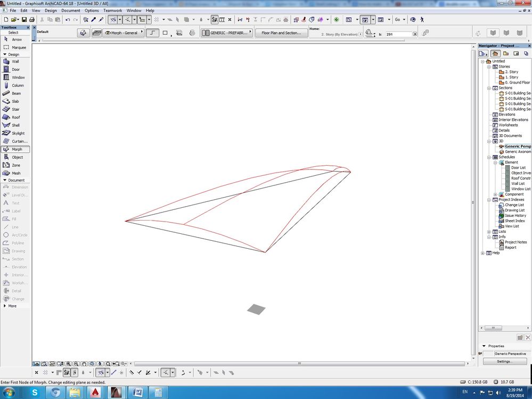Image resolution: width=532 pixels, height=399 pixels.
Task: Click the Undo arrow icon
Action: click(x=68, y=20)
